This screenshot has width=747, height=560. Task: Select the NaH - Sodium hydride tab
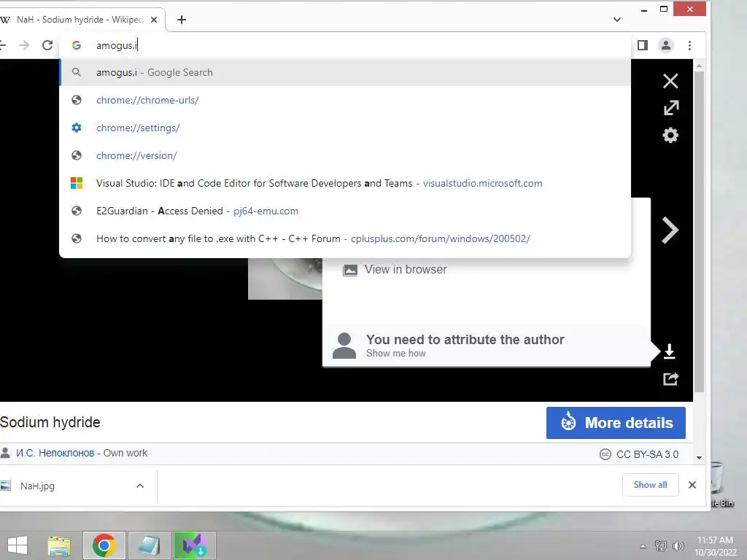pos(80,20)
